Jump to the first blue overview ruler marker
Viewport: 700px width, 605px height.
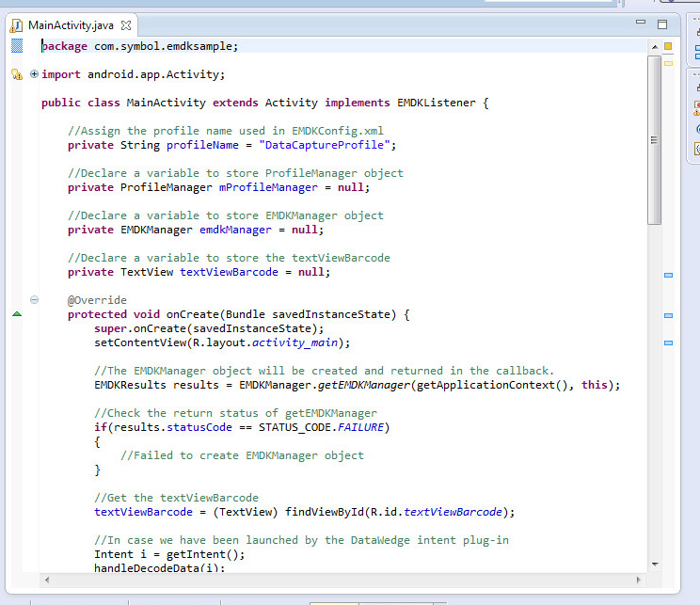668,275
